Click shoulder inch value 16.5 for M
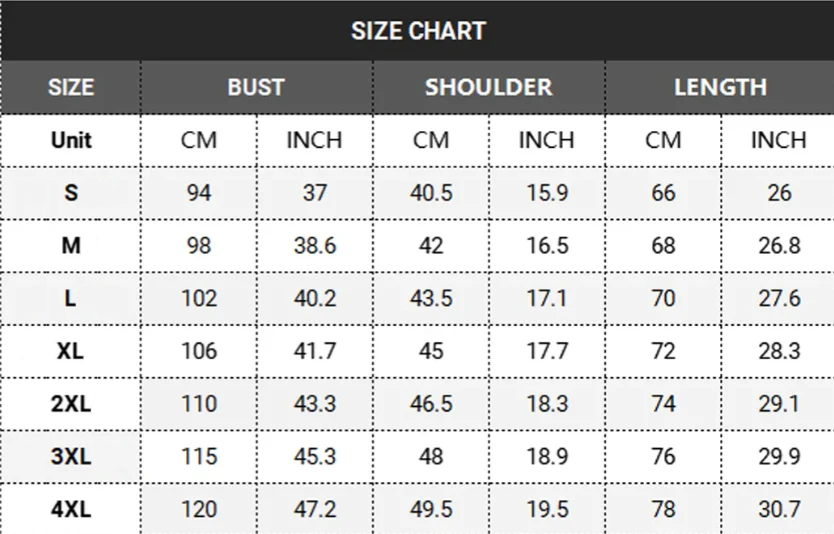 [x=547, y=245]
